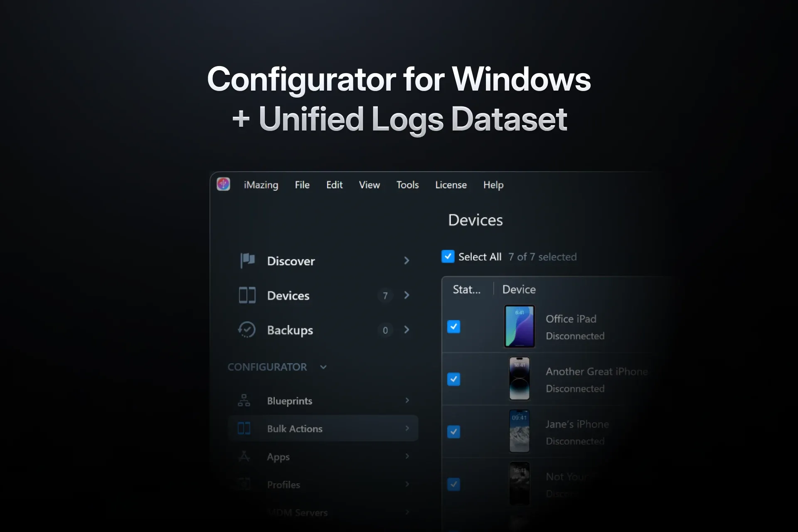
Task: Sort by the Stat... column header
Action: (466, 289)
